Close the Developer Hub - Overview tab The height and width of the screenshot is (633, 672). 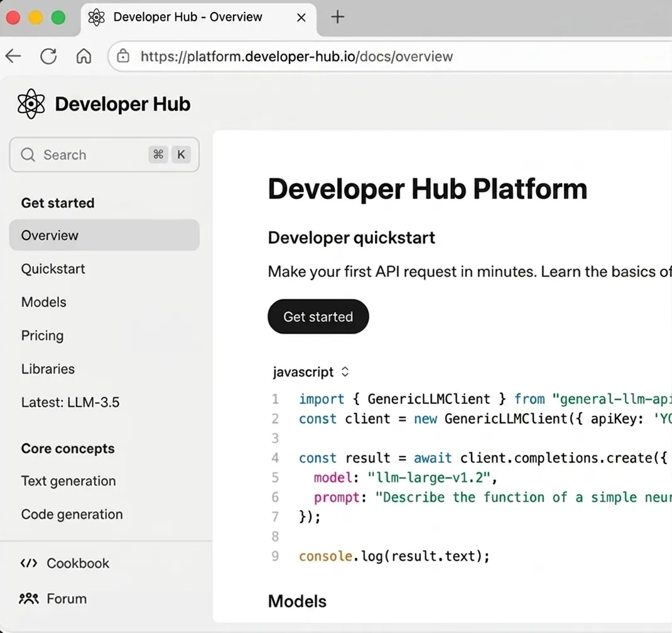(x=300, y=17)
